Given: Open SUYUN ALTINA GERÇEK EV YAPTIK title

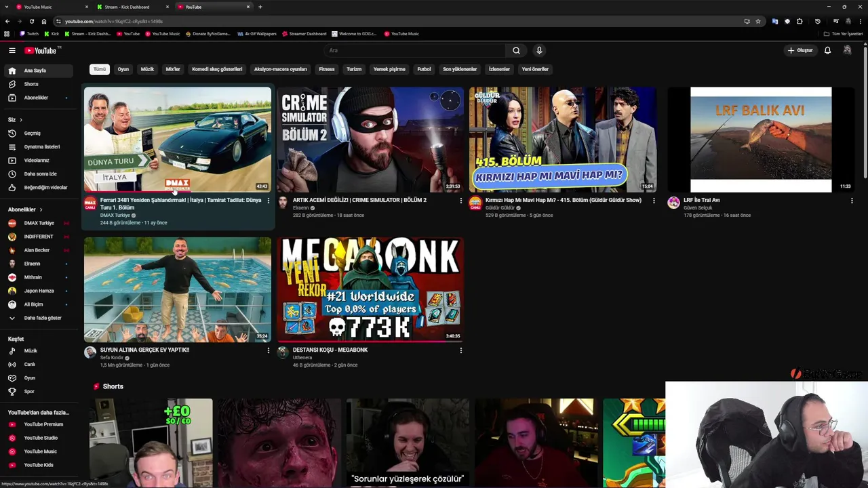Looking at the screenshot, I should (144, 350).
